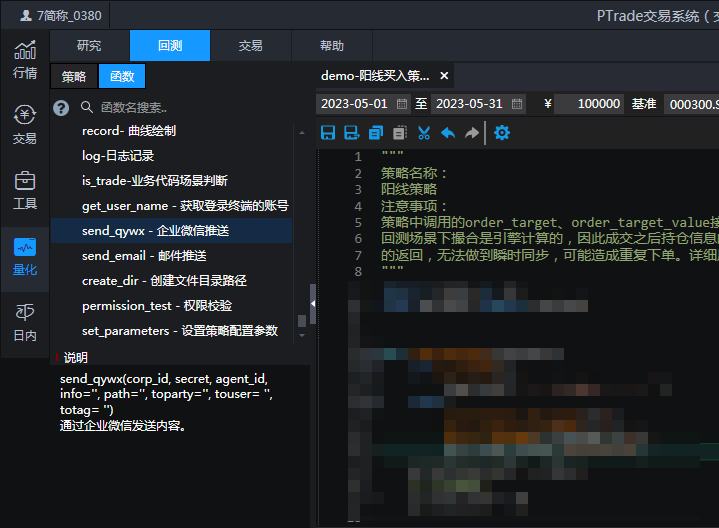Switch to the 策略 sub-tab
The width and height of the screenshot is (719, 528).
(74, 76)
